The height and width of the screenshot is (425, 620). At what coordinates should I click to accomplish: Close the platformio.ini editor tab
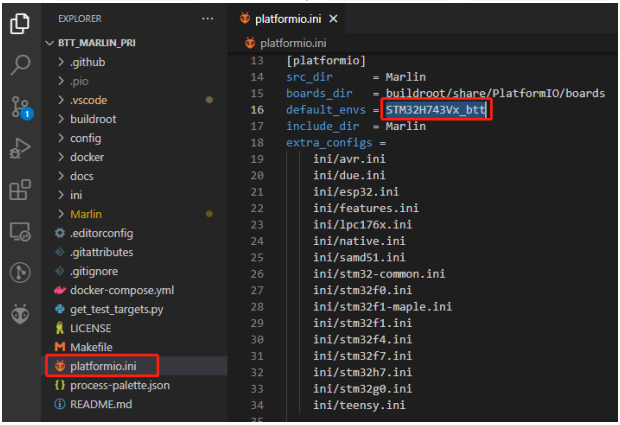(333, 19)
